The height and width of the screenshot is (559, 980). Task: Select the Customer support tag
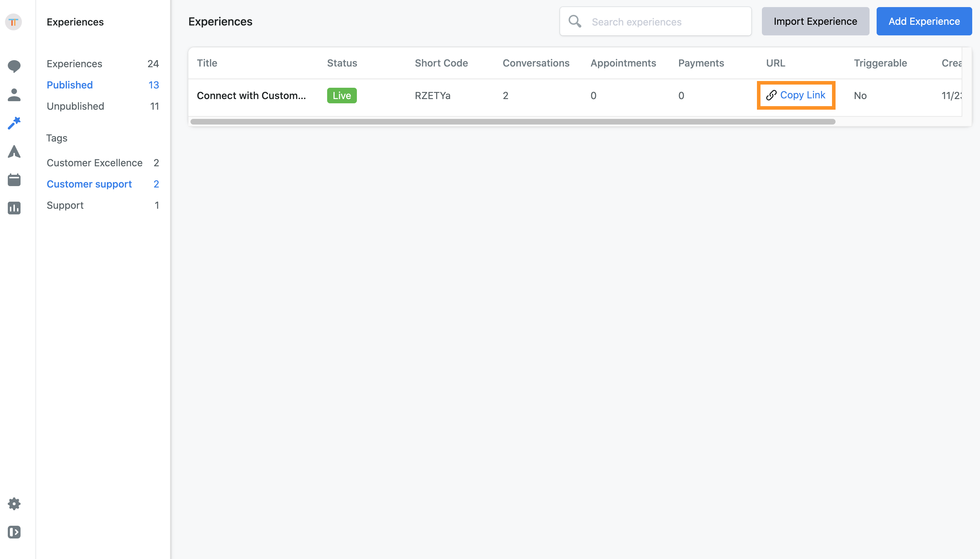(103, 184)
